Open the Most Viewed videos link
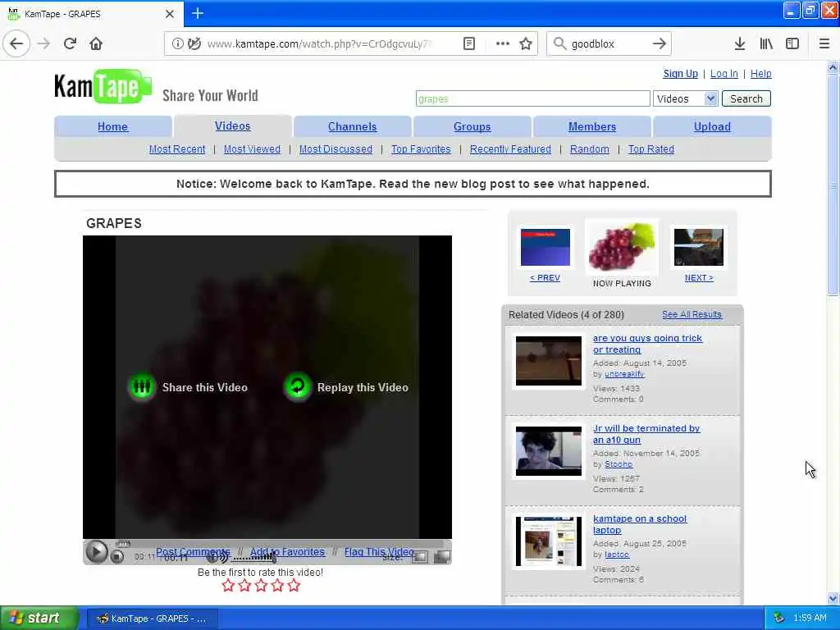This screenshot has height=630, width=840. pyautogui.click(x=252, y=149)
